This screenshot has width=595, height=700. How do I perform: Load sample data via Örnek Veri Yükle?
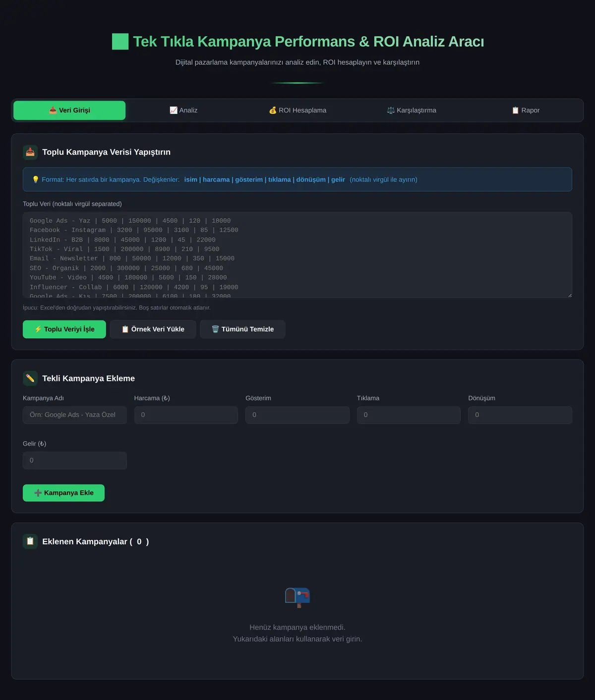tap(153, 329)
